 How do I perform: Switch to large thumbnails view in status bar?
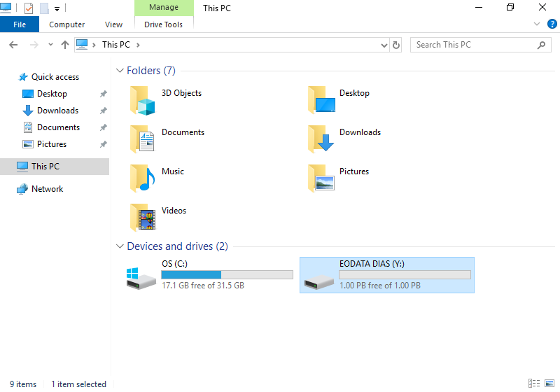pos(549,384)
